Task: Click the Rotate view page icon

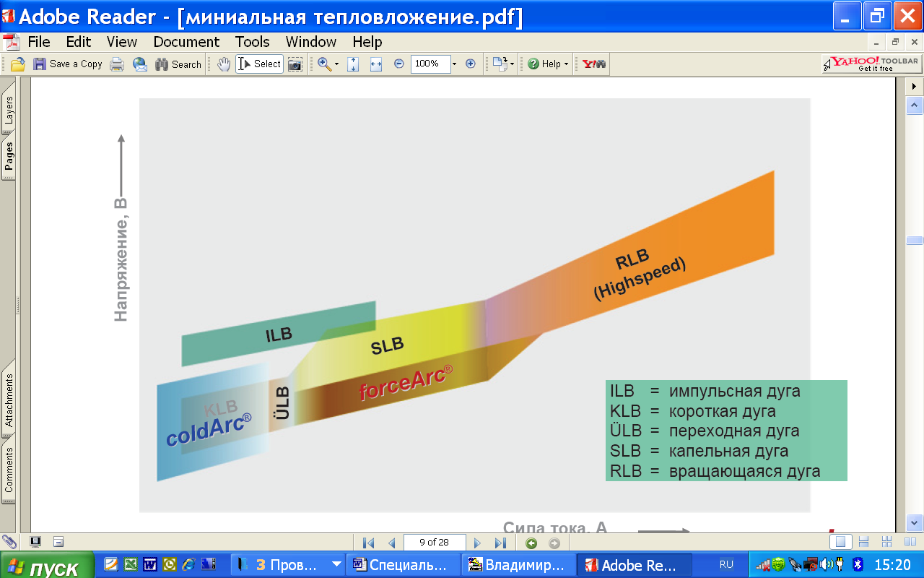Action: (500, 64)
